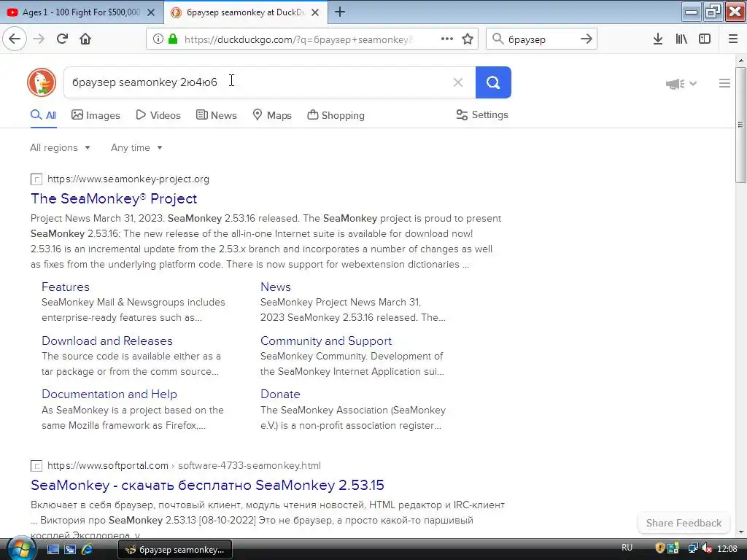Image resolution: width=747 pixels, height=560 pixels.
Task: Open the library bookshelf icon
Action: click(681, 39)
